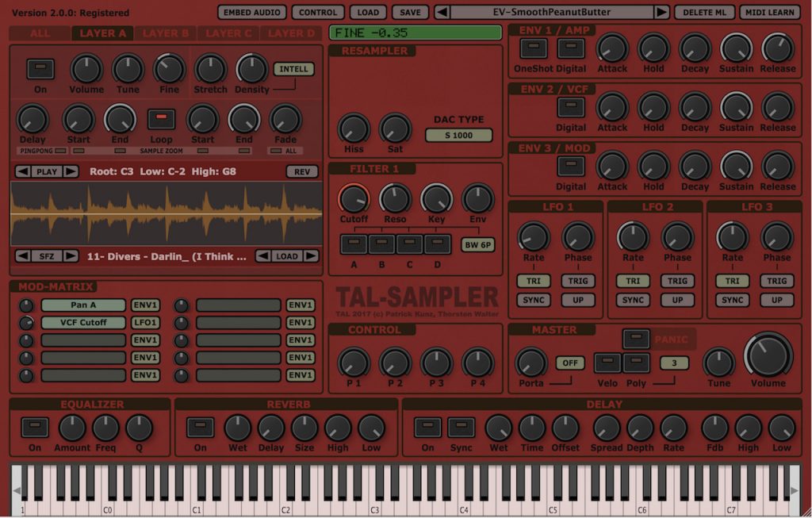Toggle the Velo switch in Master
The width and height of the screenshot is (812, 518).
tap(607, 363)
